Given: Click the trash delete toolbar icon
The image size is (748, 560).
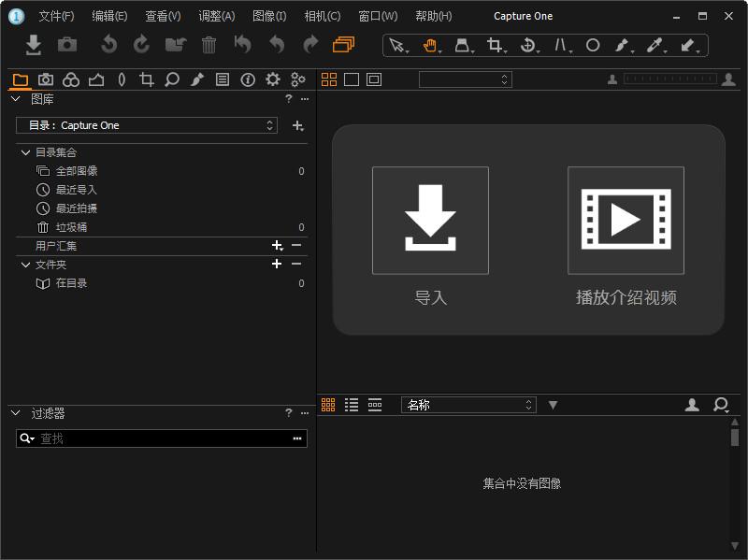Looking at the screenshot, I should (x=209, y=45).
